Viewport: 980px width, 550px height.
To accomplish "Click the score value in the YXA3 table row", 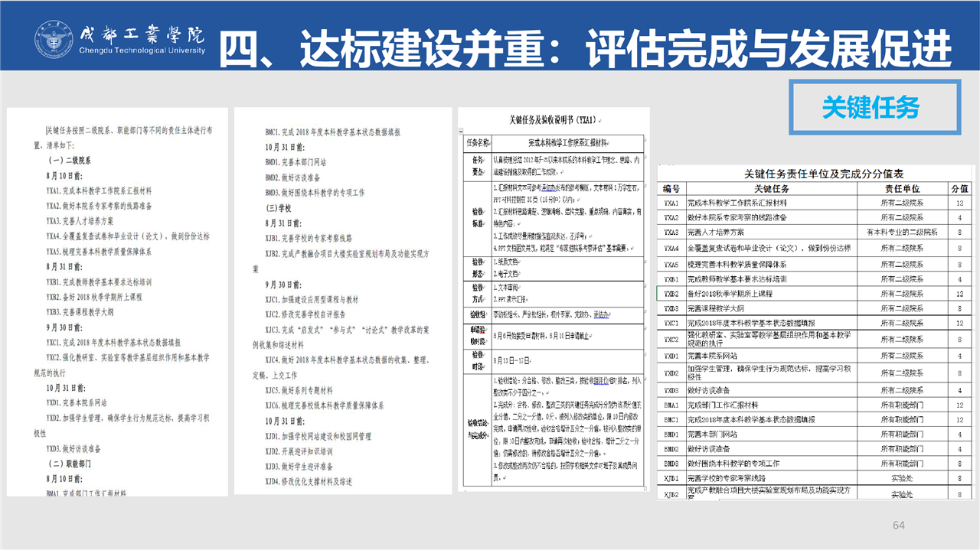I will (x=959, y=233).
